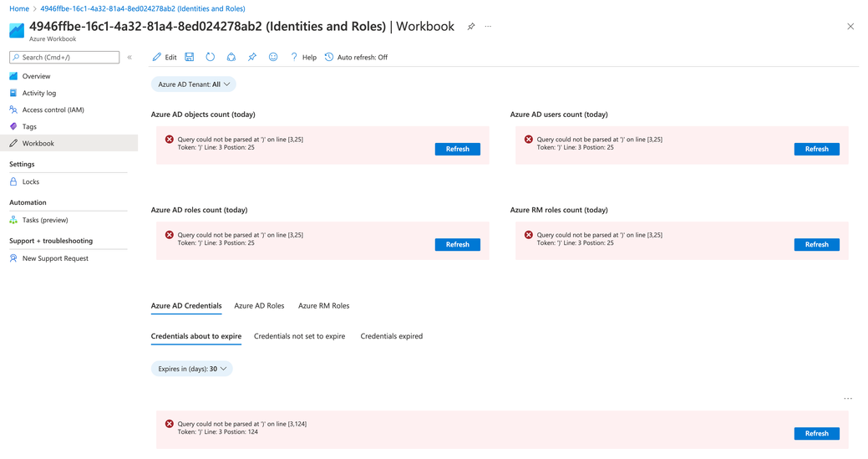Image resolution: width=868 pixels, height=459 pixels.
Task: Open the ellipsis menu above bottom query
Action: coord(847,399)
